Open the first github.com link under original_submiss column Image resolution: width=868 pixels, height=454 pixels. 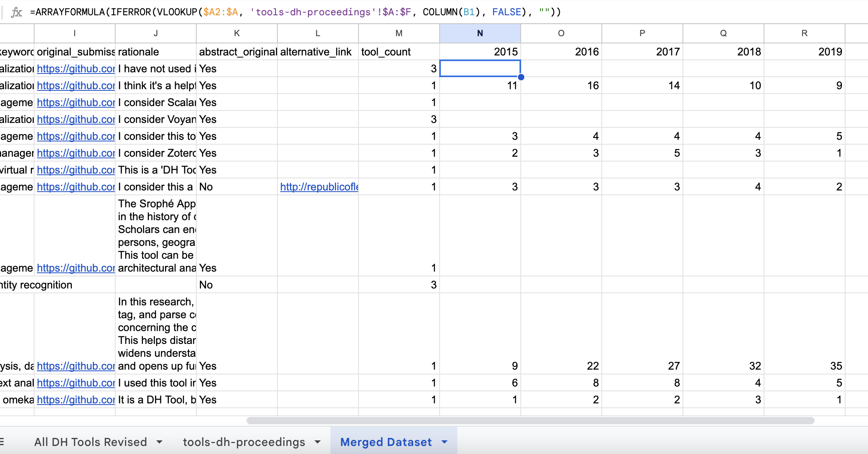tap(75, 69)
